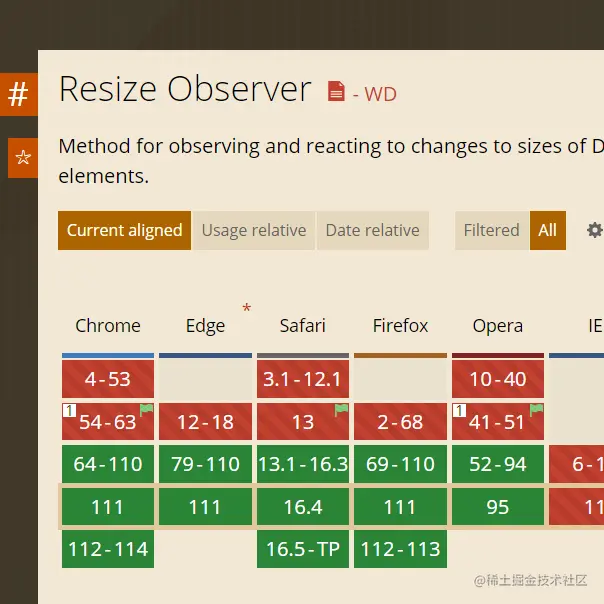The height and width of the screenshot is (604, 604).
Task: Click the green flag on Chrome 54-63
Action: (146, 409)
